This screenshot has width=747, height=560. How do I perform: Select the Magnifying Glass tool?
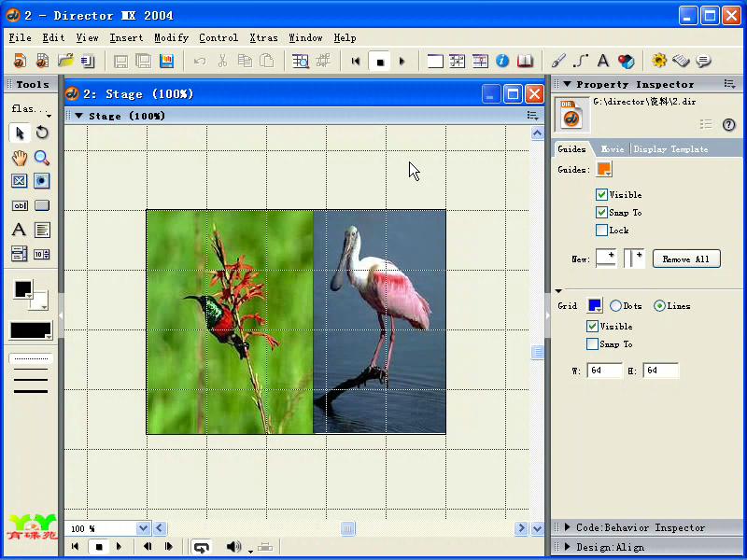coord(42,158)
